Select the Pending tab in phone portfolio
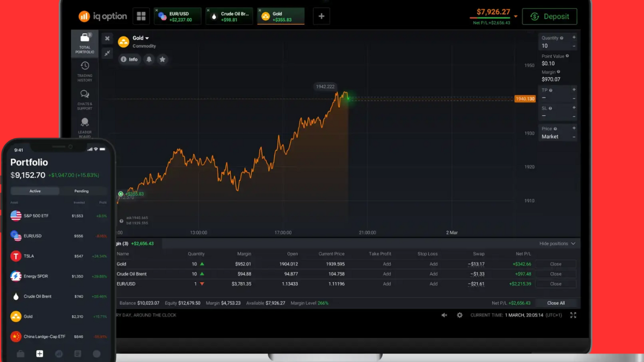Screen dimensions: 644x362 pyautogui.click(x=82, y=191)
